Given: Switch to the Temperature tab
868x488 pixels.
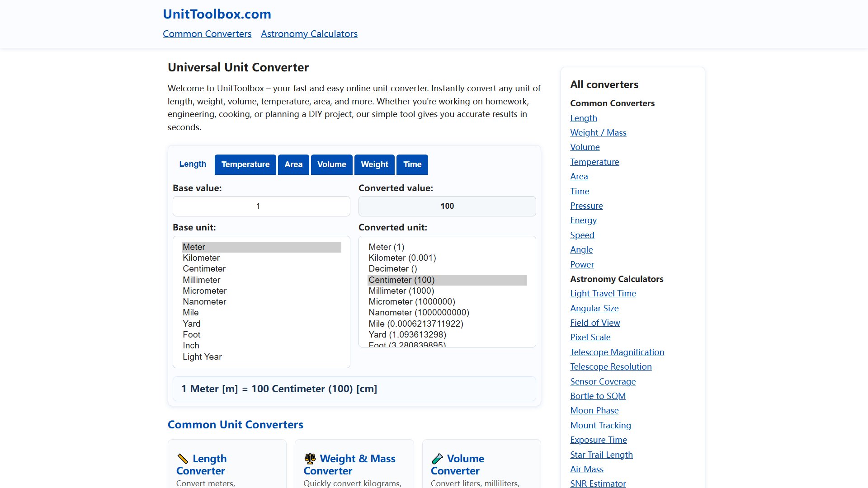Looking at the screenshot, I should [245, 164].
